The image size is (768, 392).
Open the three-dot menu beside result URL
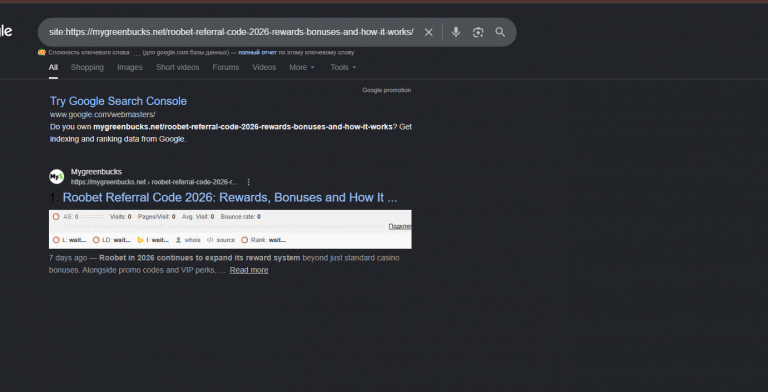[x=248, y=182]
